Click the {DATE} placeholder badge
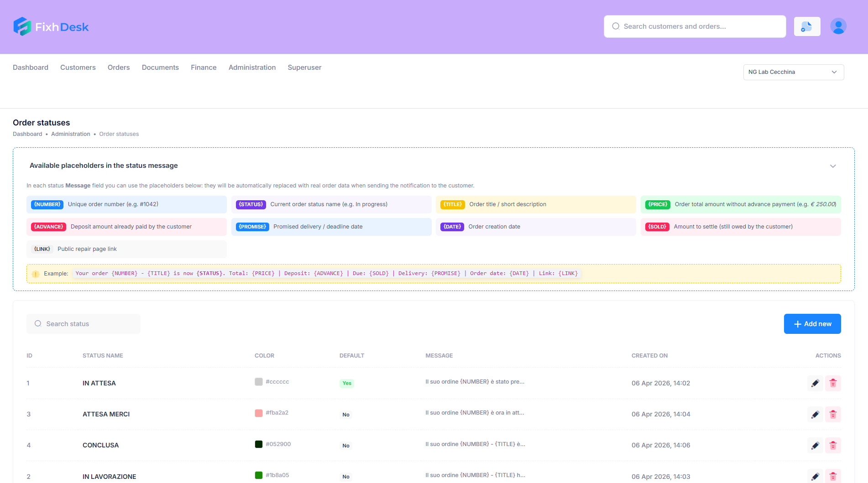This screenshot has height=483, width=868. click(452, 227)
